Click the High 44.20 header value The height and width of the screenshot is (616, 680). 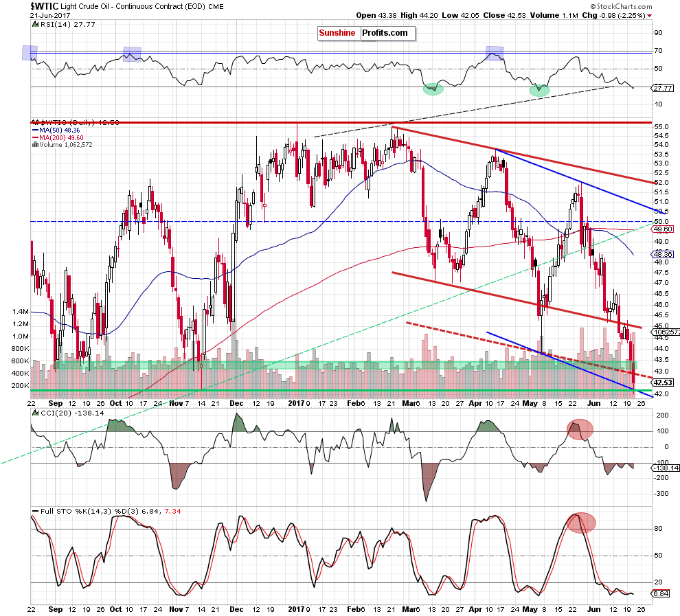(419, 15)
